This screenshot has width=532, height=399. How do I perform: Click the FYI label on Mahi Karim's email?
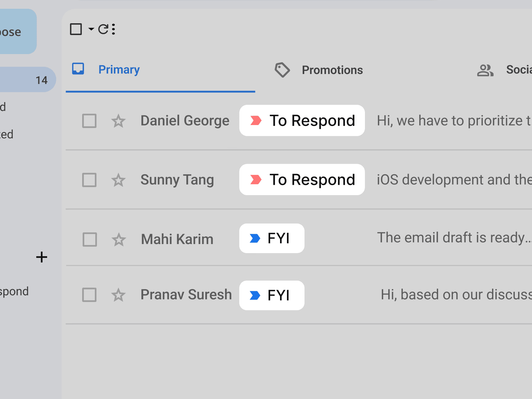[x=272, y=238]
